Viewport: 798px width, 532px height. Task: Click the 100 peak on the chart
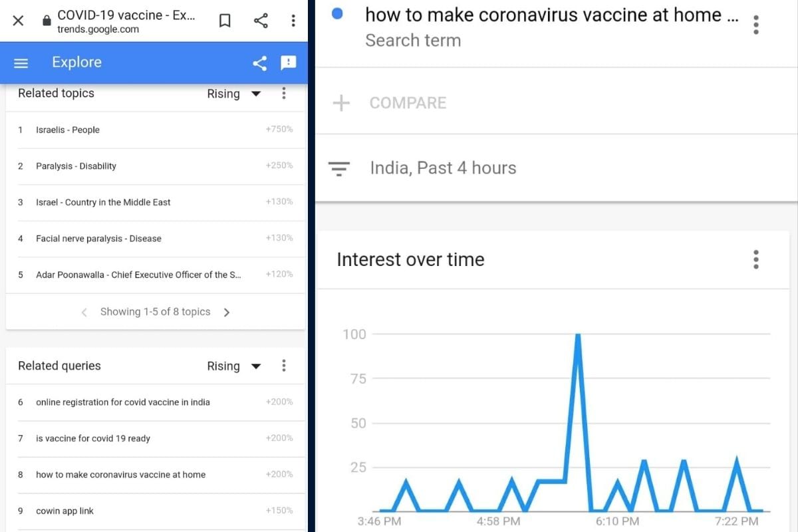(x=578, y=335)
